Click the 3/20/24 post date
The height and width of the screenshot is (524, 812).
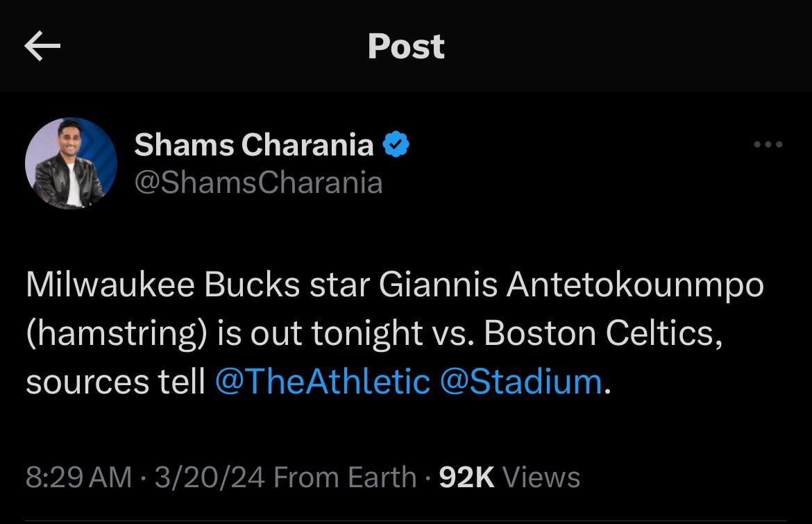pyautogui.click(x=210, y=477)
